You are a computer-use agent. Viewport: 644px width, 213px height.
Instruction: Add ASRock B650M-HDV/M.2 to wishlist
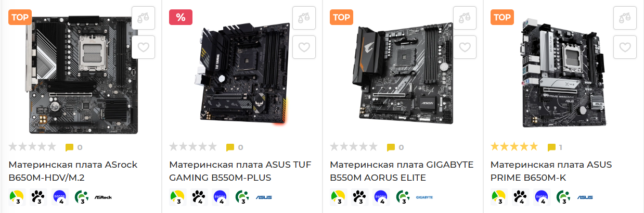[x=144, y=47]
